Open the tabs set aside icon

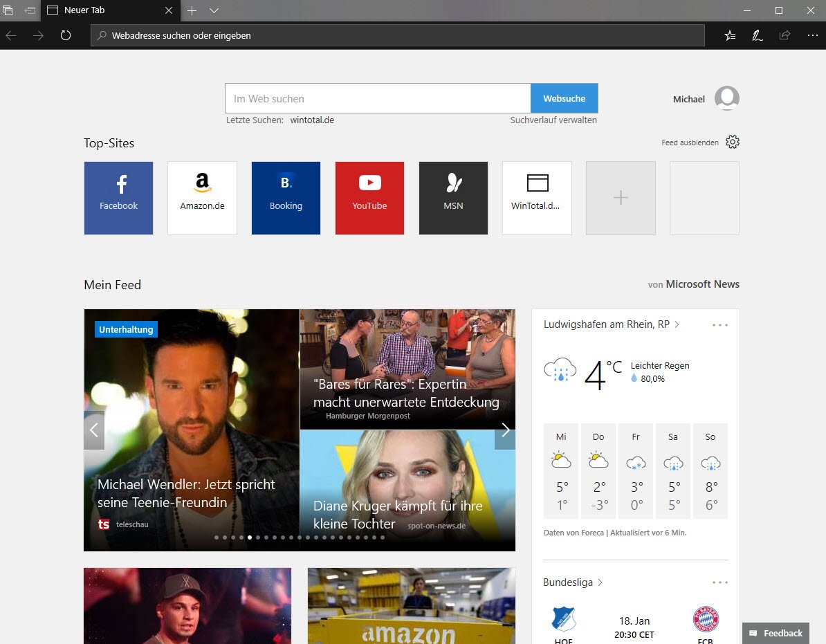(x=8, y=10)
